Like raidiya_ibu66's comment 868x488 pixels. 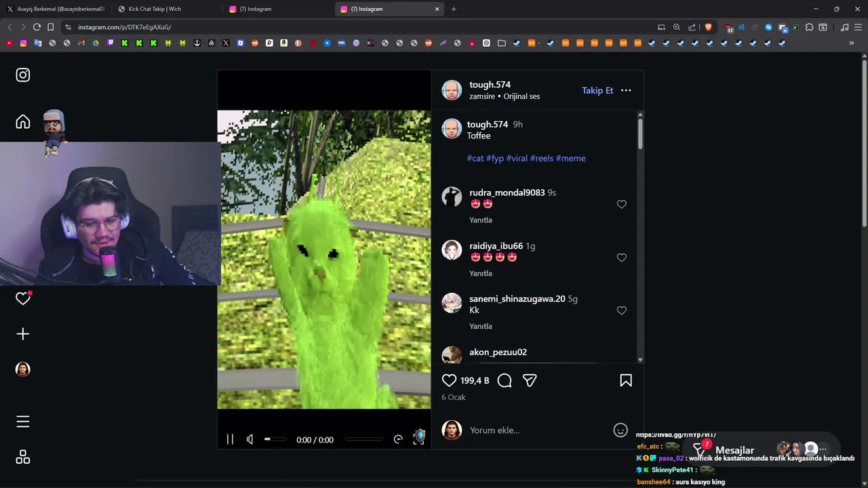click(622, 258)
